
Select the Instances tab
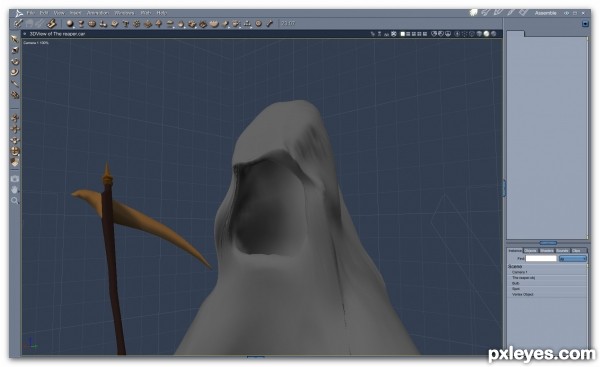(x=515, y=251)
